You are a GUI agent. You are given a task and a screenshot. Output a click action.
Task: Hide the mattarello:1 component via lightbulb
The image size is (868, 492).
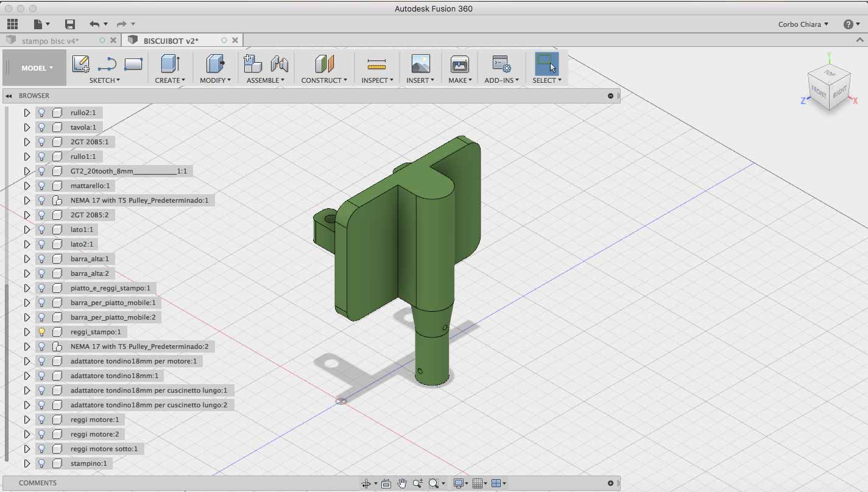41,186
